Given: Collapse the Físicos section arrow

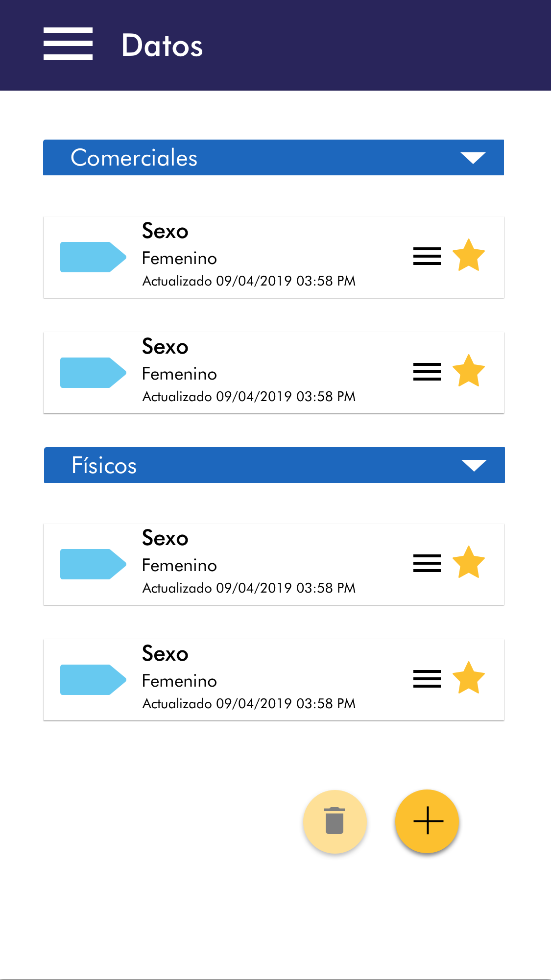Looking at the screenshot, I should coord(474,465).
